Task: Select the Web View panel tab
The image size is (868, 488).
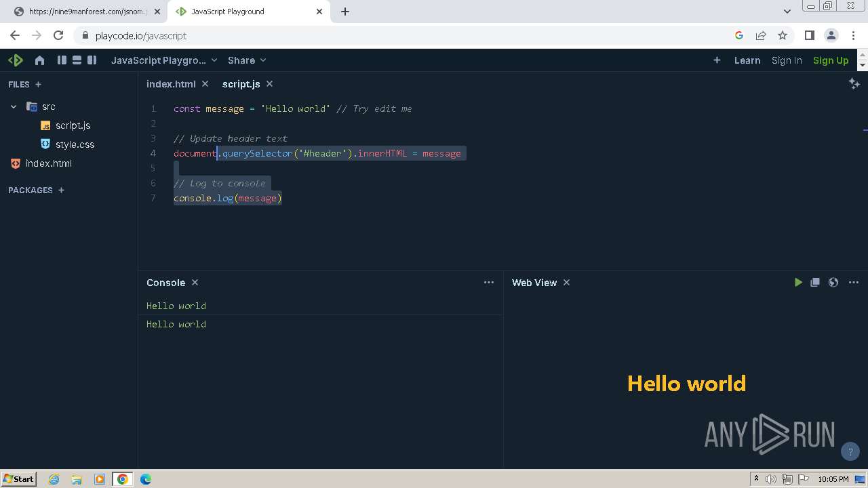Action: 534,283
